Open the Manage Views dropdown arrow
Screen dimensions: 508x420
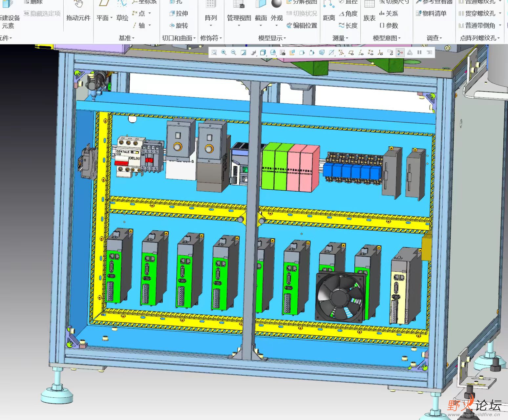239,25
